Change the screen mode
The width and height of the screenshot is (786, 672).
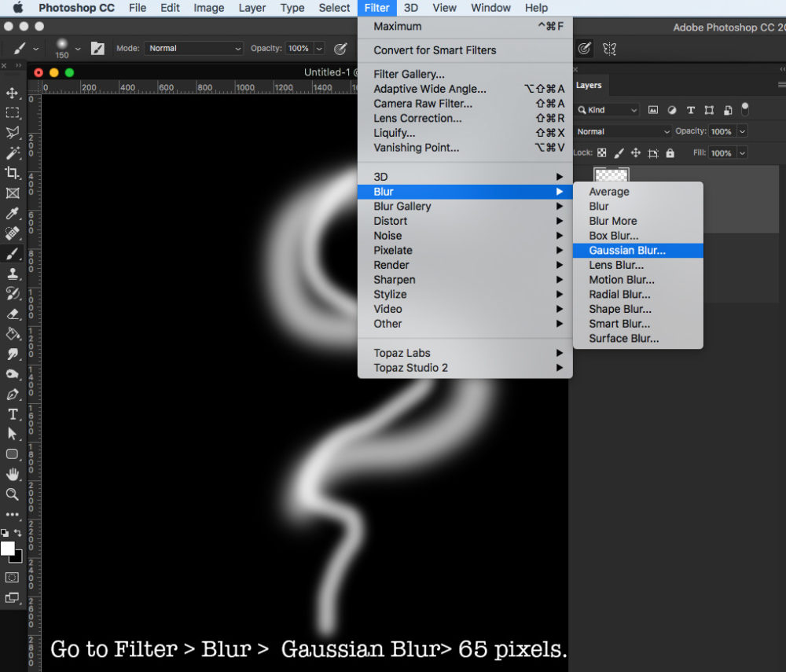click(12, 597)
